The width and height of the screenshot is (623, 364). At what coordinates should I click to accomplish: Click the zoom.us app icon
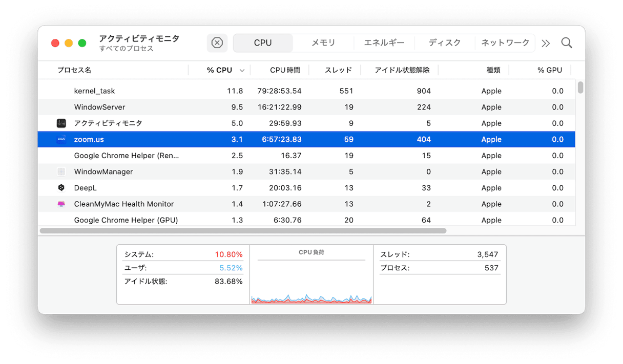click(61, 139)
